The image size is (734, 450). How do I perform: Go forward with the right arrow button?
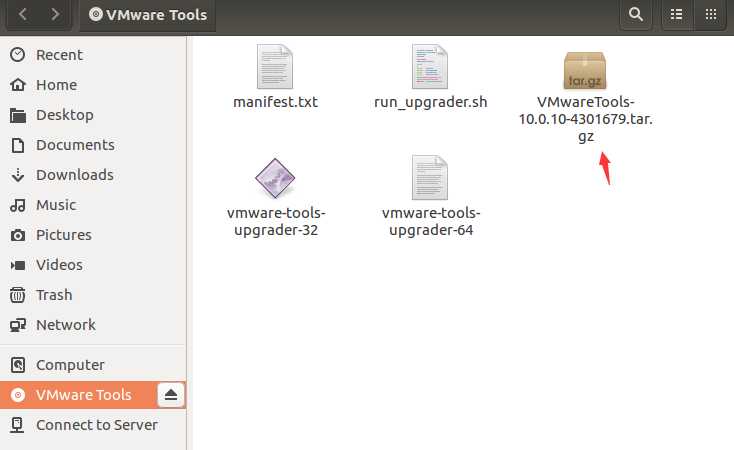tap(55, 14)
